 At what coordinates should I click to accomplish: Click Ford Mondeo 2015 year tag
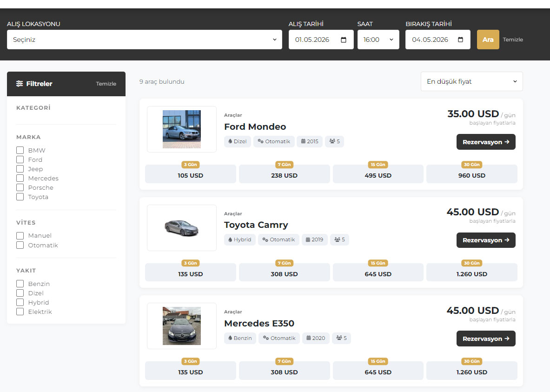tap(309, 141)
